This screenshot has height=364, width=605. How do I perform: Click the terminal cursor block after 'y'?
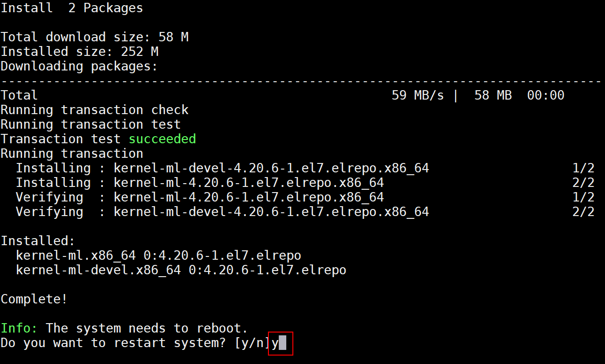pos(283,343)
